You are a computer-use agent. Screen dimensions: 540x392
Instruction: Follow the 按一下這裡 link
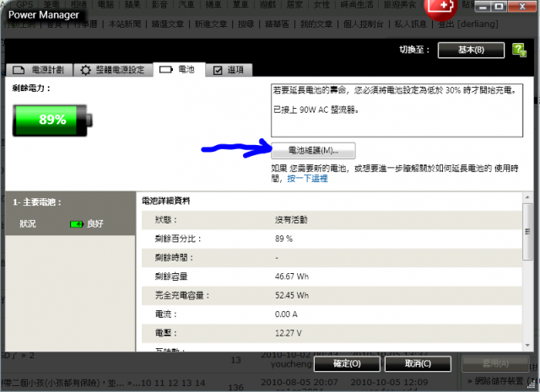[x=307, y=178]
